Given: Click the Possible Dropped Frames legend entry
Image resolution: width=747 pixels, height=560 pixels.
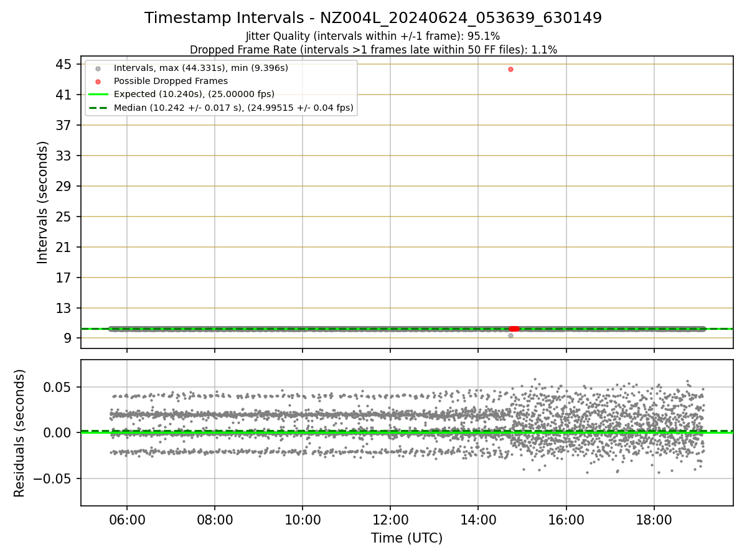Looking at the screenshot, I should [171, 81].
